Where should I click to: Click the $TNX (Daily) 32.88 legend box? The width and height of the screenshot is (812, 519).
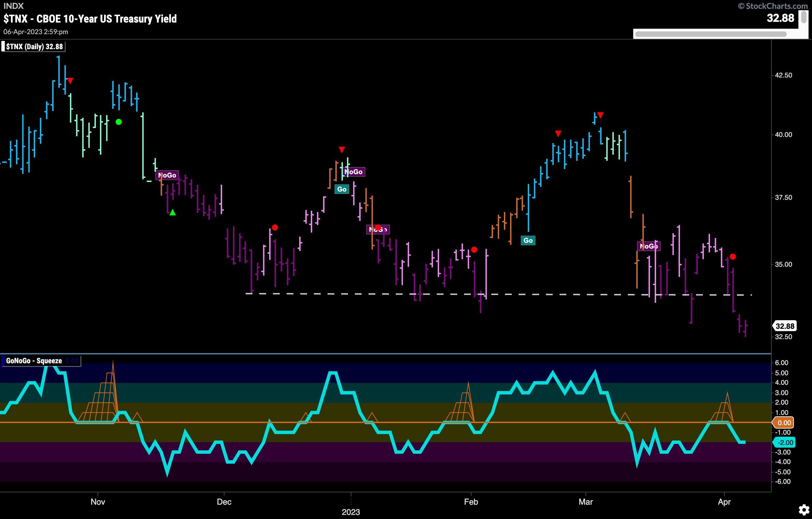click(33, 47)
